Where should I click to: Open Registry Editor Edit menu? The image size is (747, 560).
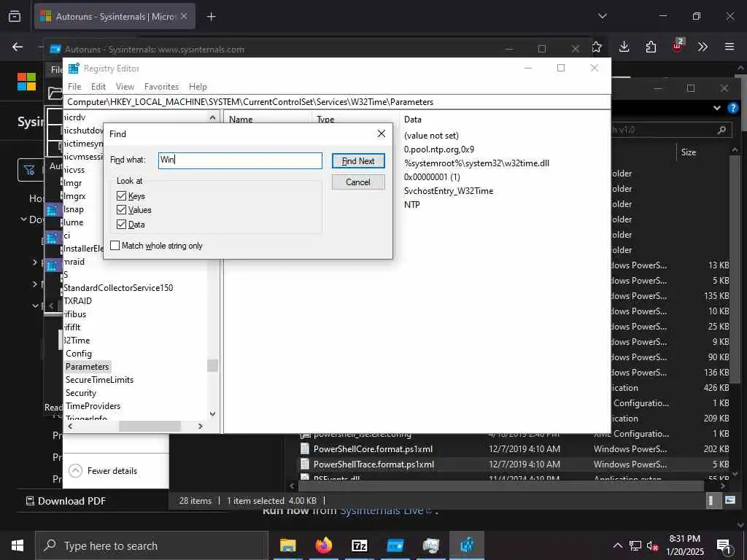(x=98, y=87)
